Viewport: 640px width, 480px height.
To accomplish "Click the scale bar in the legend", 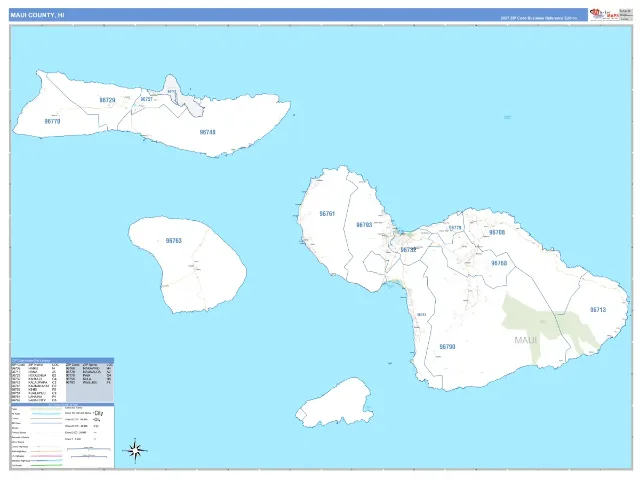I will point(89,452).
